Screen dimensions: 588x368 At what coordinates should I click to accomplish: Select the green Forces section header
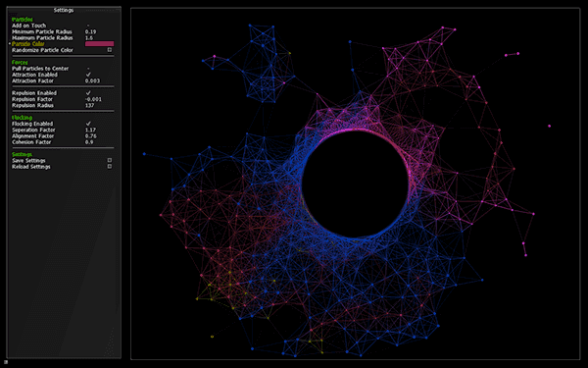(x=20, y=63)
